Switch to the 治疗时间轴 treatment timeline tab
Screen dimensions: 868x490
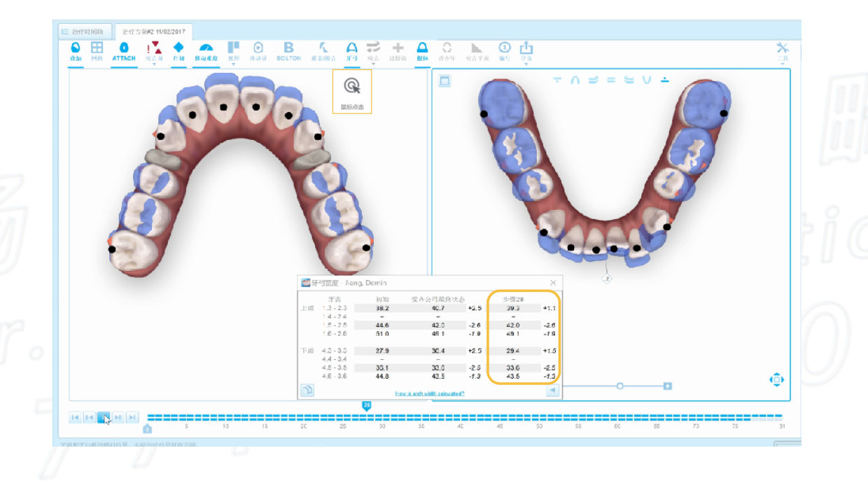coord(84,31)
